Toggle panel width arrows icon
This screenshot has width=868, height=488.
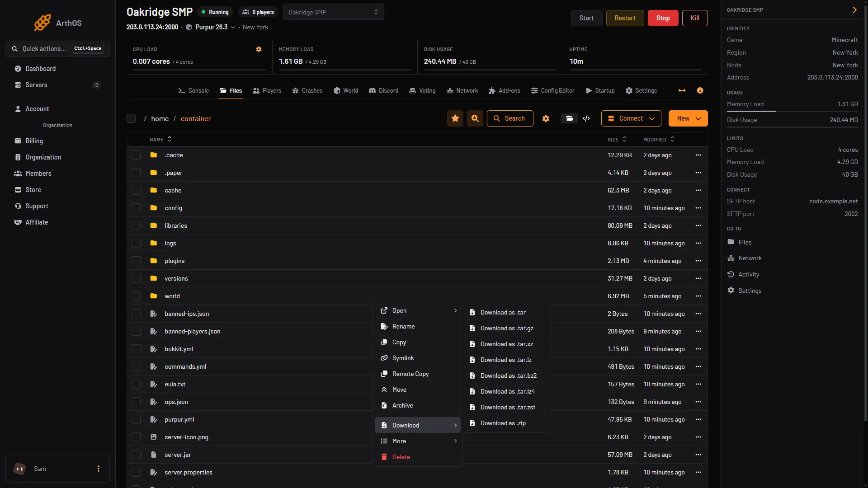[682, 90]
